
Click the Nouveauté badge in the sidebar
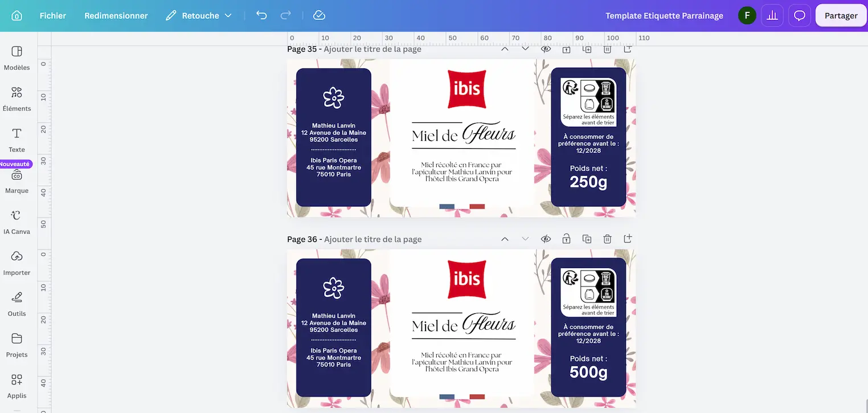point(15,164)
